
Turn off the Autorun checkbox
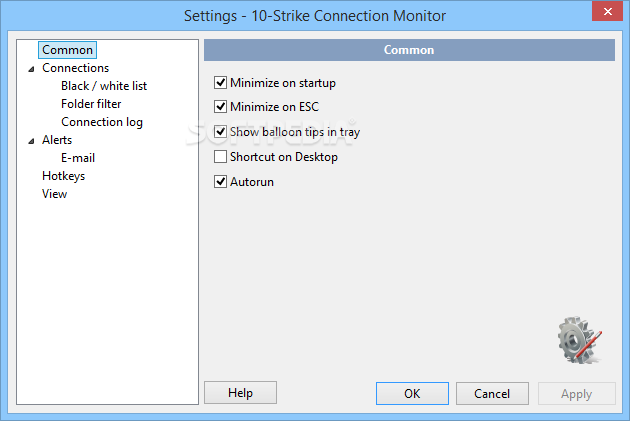[x=220, y=182]
